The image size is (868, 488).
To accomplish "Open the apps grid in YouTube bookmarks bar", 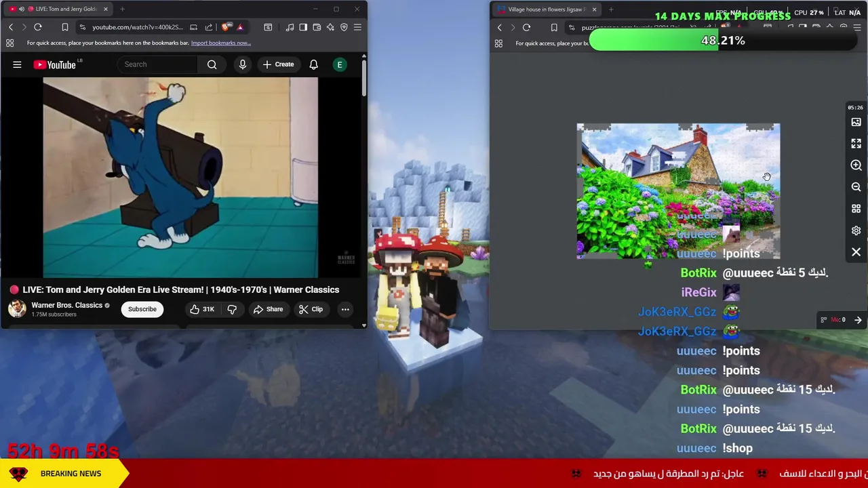I will 9,43.
